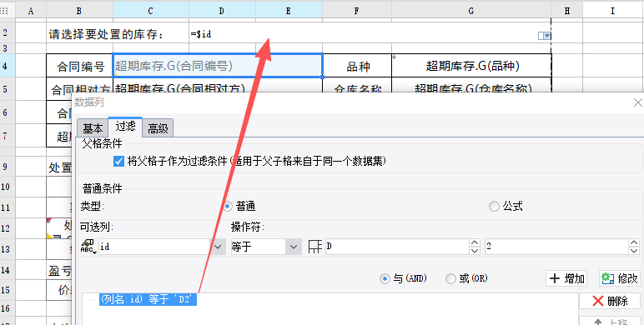Screen dimensions: 644x325
Task: Click the 修改 button
Action: coord(619,278)
